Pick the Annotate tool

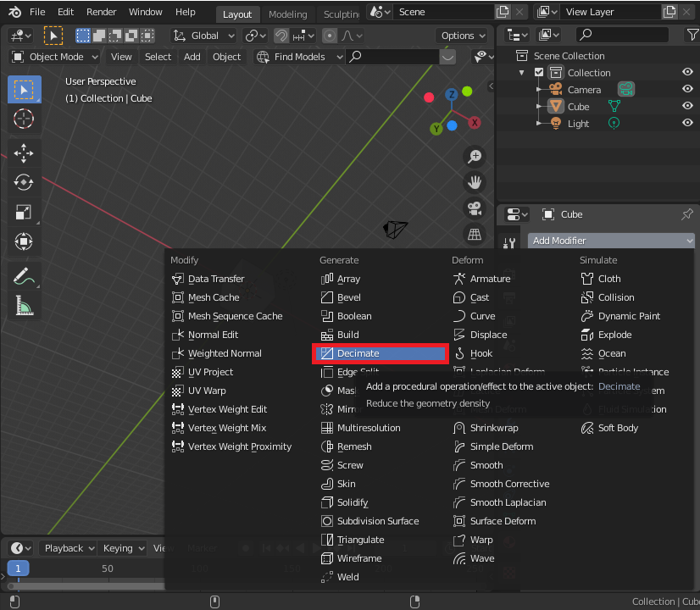(x=24, y=275)
